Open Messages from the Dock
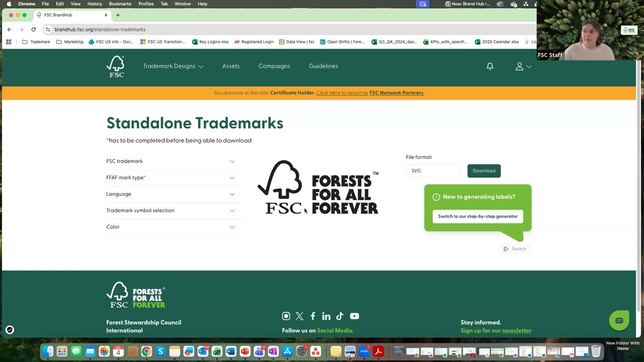The height and width of the screenshot is (362, 644). tap(76, 351)
